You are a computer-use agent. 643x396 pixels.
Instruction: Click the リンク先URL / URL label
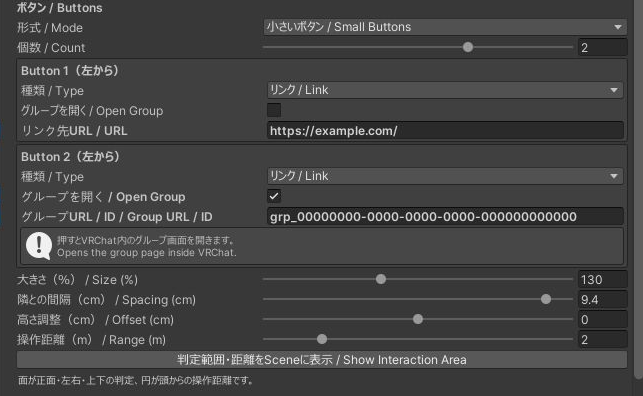tap(74, 131)
